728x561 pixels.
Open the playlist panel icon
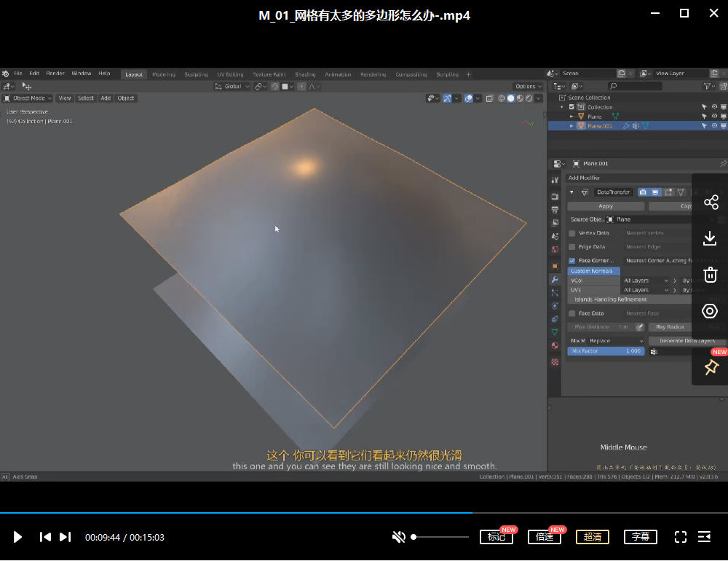pos(705,537)
